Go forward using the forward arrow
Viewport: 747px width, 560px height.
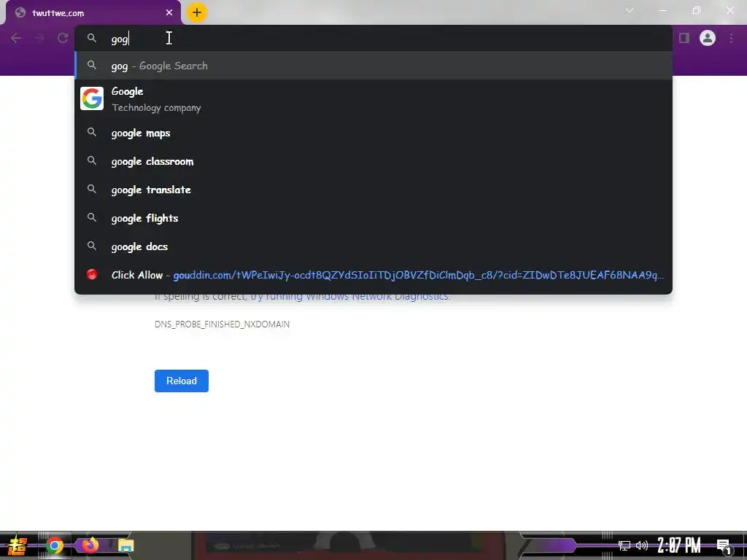click(x=39, y=38)
